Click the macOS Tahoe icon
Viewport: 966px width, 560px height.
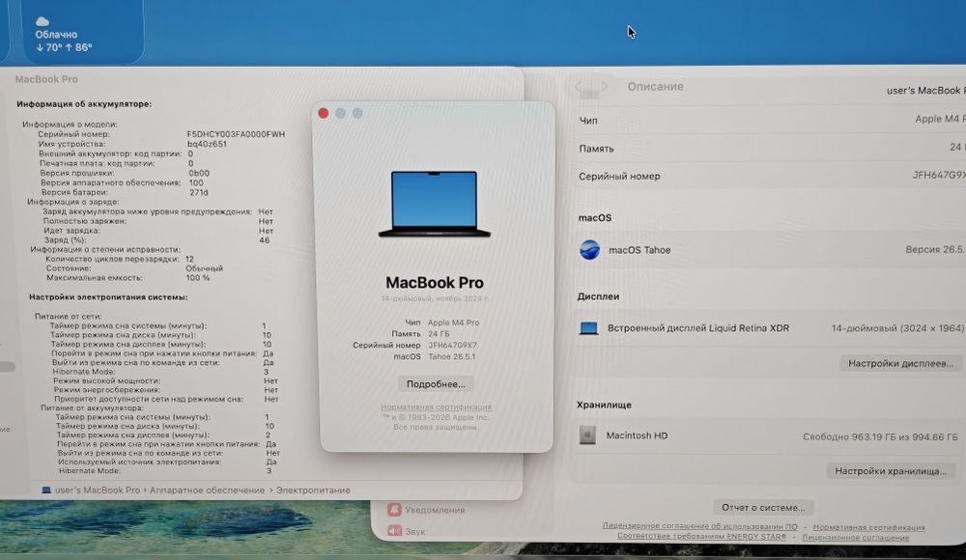click(589, 249)
